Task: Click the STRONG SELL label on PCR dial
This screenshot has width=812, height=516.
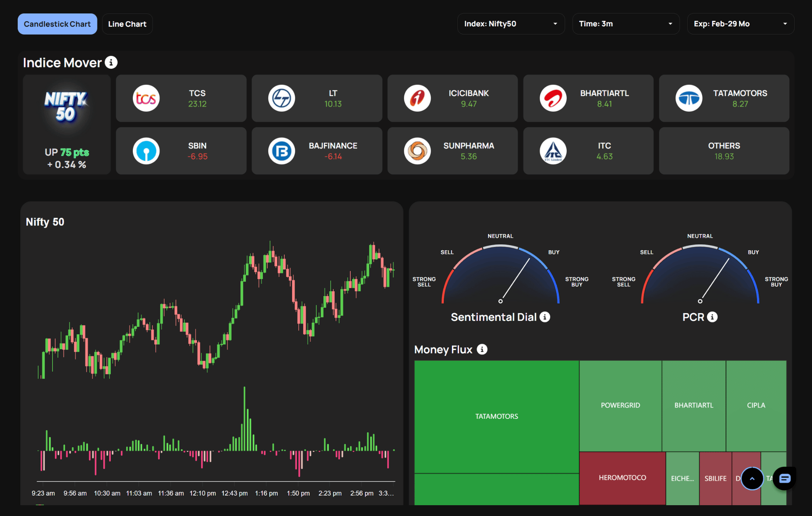Action: [x=624, y=282]
